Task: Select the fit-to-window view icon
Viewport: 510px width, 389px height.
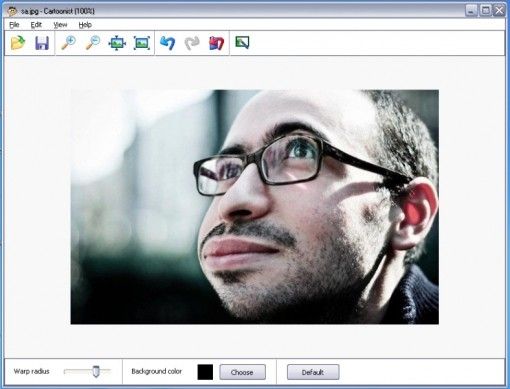Action: (117, 43)
